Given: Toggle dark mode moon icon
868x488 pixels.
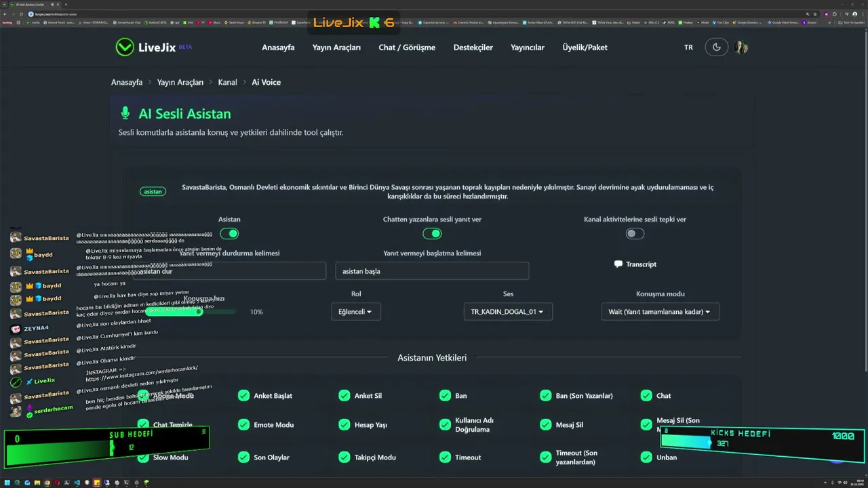Looking at the screenshot, I should [717, 47].
